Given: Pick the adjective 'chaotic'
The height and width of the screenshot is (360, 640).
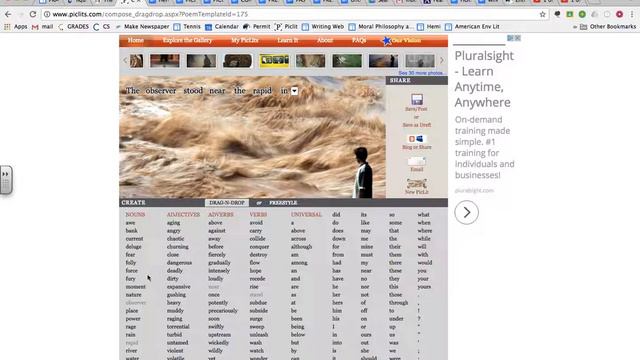Looking at the screenshot, I should pyautogui.click(x=176, y=239).
